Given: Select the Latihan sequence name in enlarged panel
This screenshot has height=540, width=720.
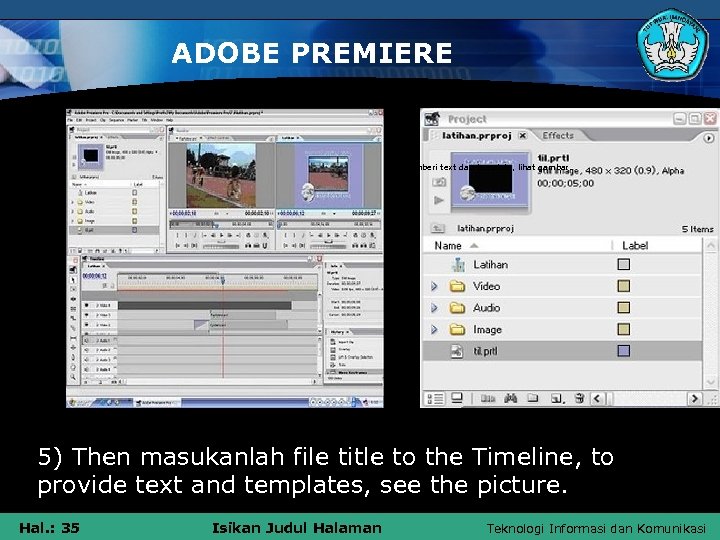Looking at the screenshot, I should [x=490, y=264].
